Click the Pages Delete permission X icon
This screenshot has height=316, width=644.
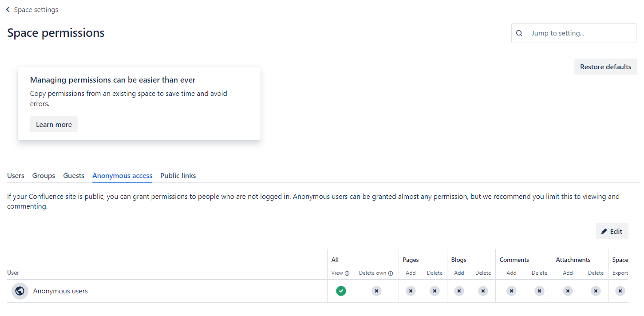point(435,291)
